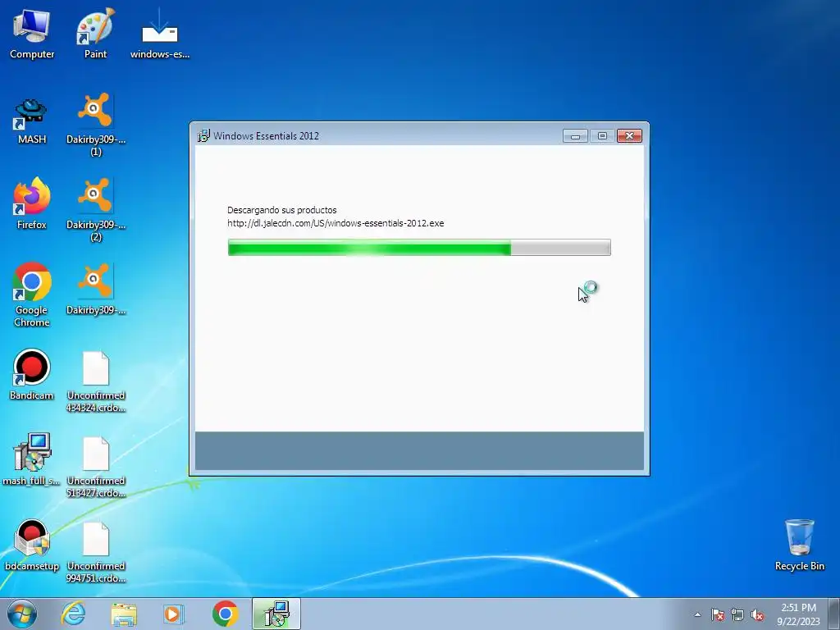Select the Firefox desktop shortcut

pos(32,203)
